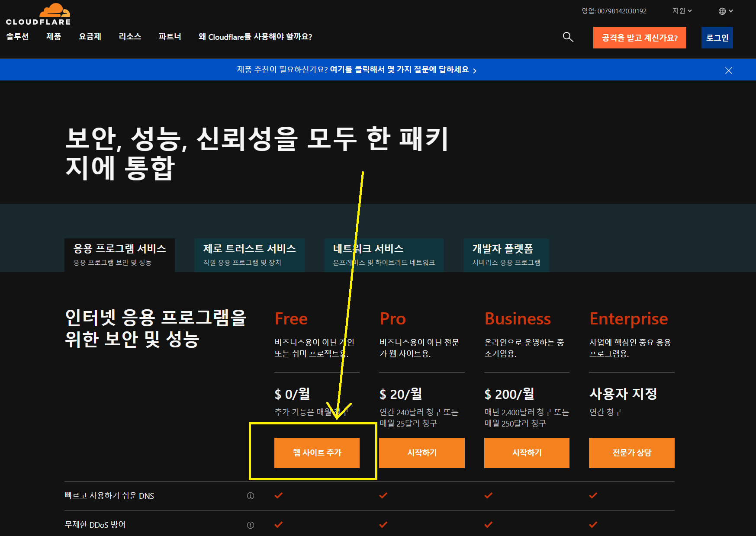Open 제품 menu
The width and height of the screenshot is (756, 536).
[x=54, y=37]
